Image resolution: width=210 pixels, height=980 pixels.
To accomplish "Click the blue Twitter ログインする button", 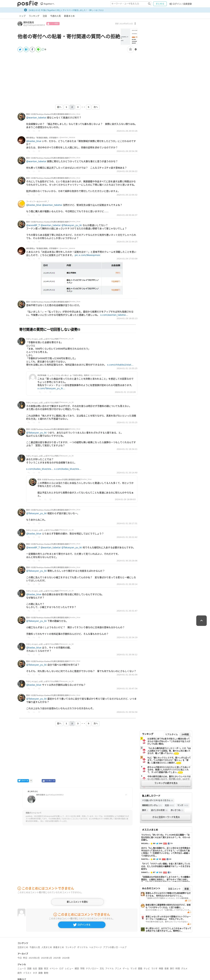I will tap(82, 925).
